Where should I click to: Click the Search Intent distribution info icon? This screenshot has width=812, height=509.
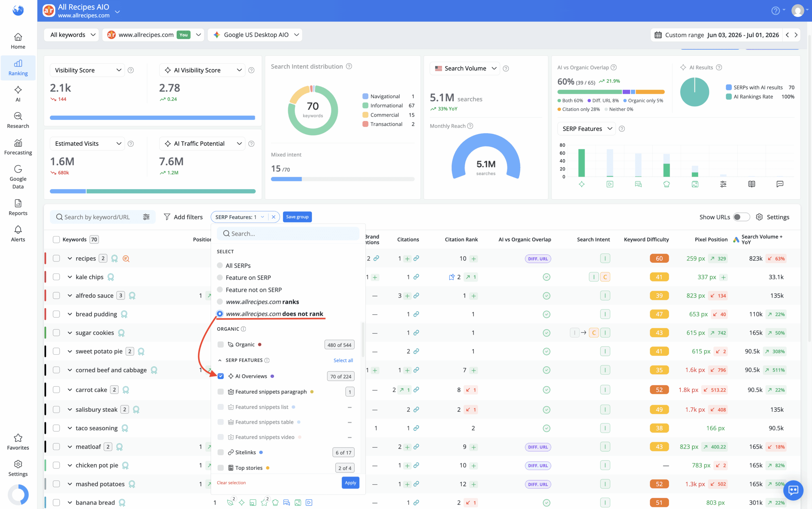(x=349, y=66)
